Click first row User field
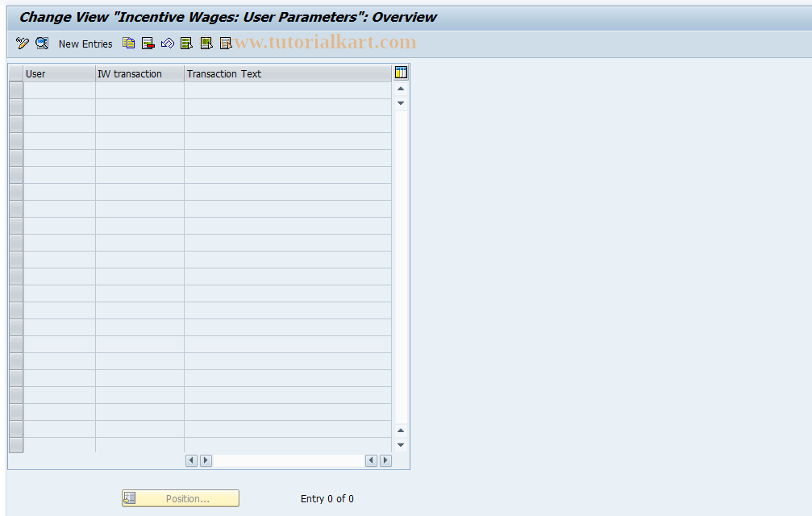812x516 pixels. click(x=60, y=90)
